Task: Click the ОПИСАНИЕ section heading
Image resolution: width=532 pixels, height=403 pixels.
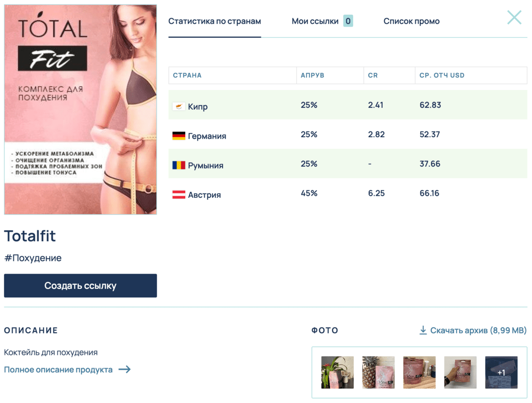Action: tap(31, 331)
